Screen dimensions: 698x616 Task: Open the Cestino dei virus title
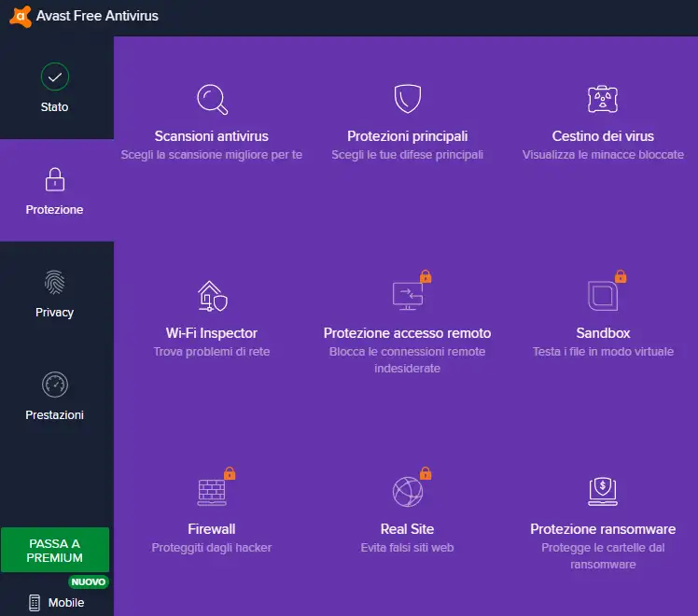pos(603,136)
